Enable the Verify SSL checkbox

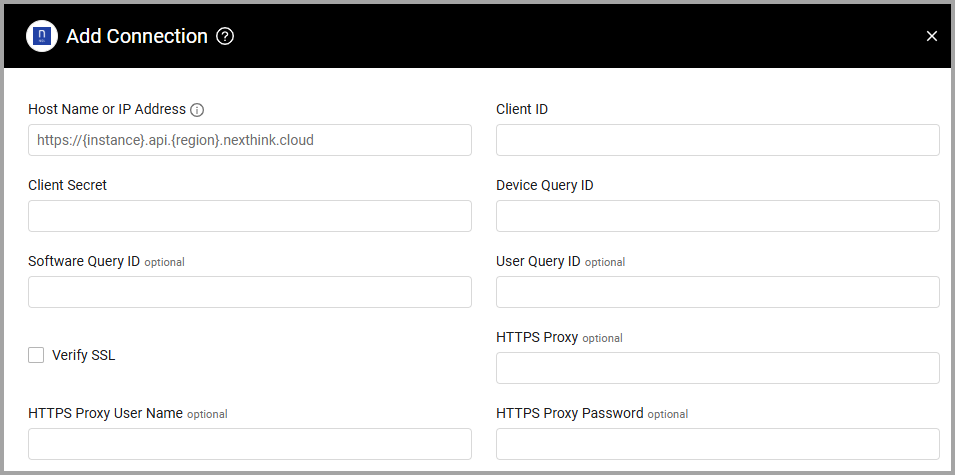(x=36, y=355)
